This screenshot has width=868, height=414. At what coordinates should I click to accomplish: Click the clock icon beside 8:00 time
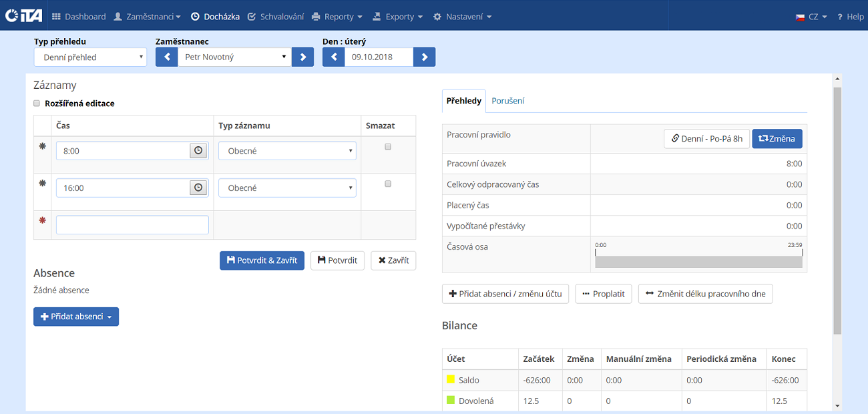coord(198,151)
